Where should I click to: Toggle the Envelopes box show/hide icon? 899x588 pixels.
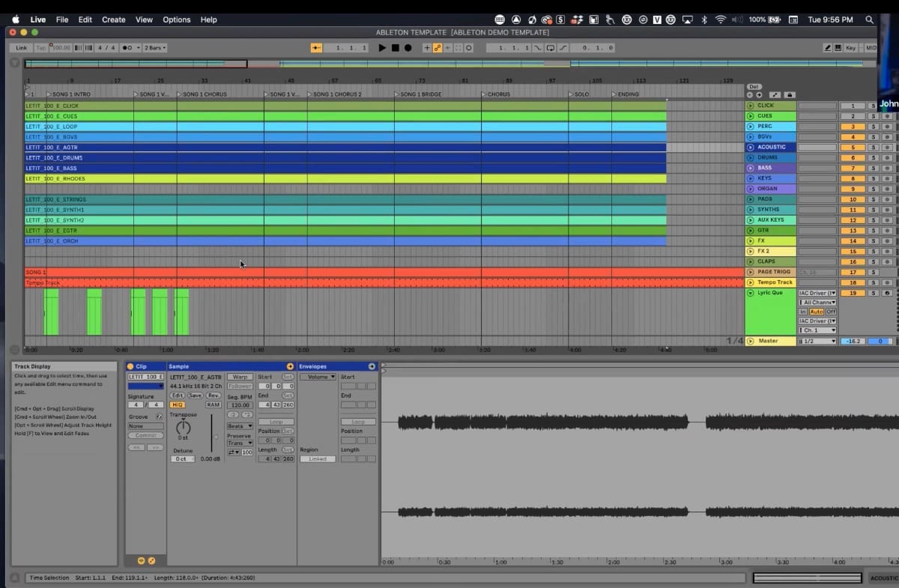click(372, 366)
